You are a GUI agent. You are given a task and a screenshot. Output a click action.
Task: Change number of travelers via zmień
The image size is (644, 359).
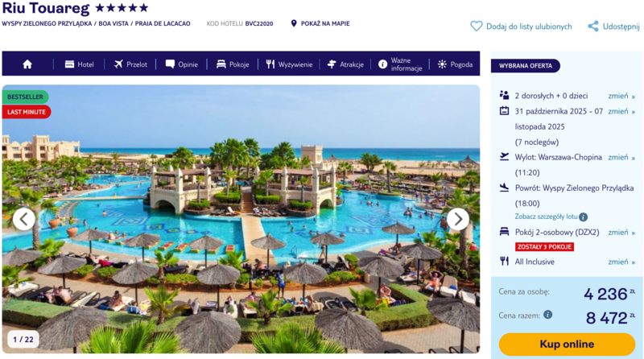coord(621,96)
